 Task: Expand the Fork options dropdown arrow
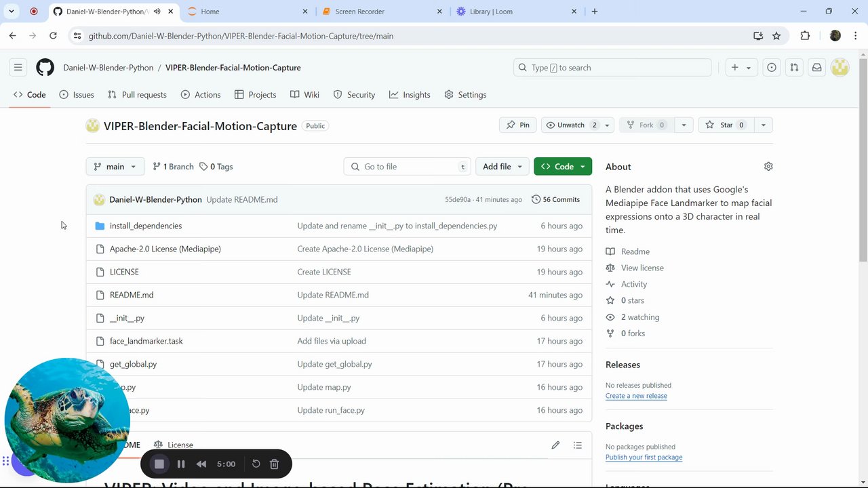[x=684, y=125]
